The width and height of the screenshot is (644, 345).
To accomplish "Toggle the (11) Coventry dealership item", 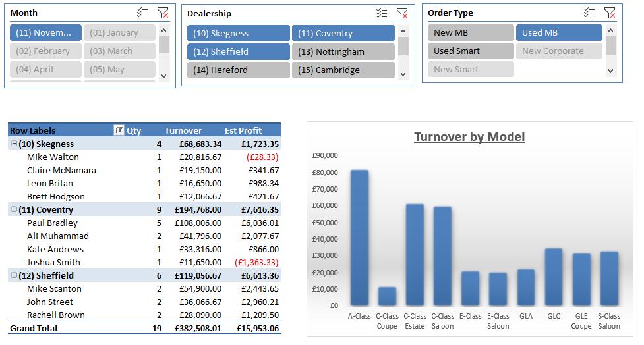I will tap(343, 33).
